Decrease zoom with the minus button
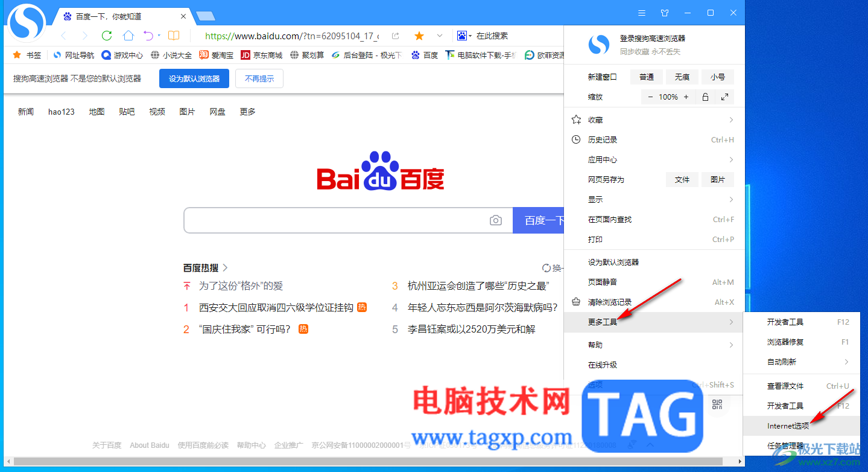The height and width of the screenshot is (472, 868). coord(650,97)
